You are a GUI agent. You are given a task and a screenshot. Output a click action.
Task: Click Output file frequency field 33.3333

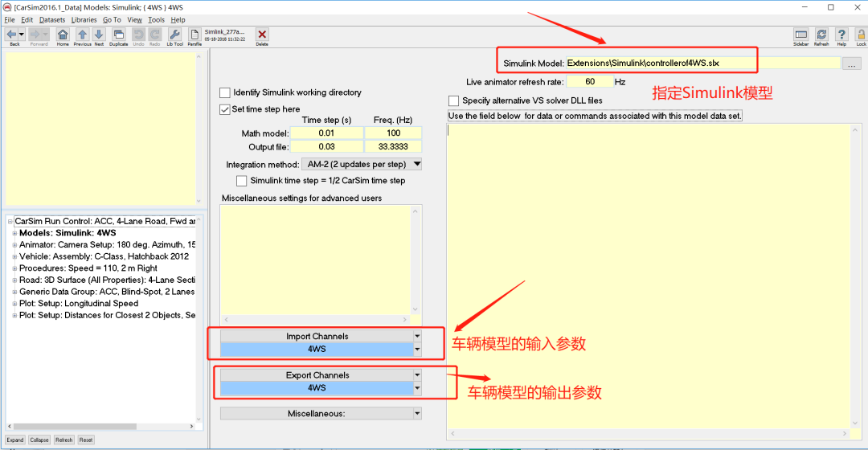[x=393, y=147]
